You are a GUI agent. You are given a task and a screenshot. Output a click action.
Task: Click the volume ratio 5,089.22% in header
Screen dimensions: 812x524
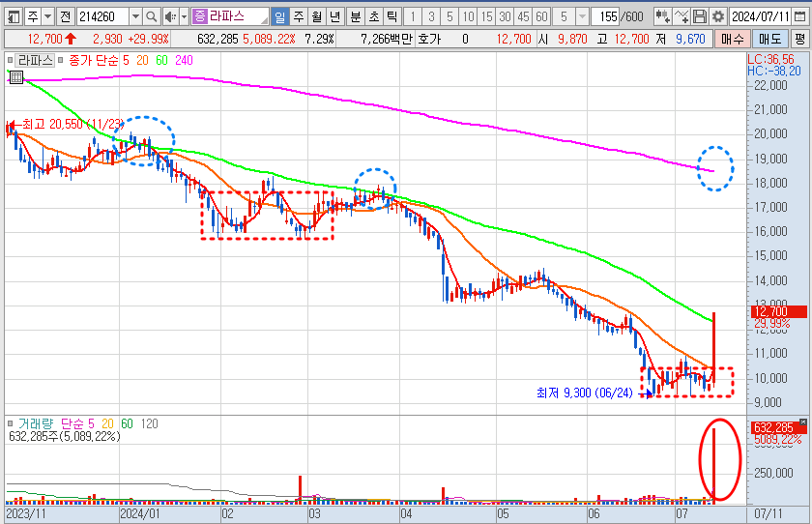point(269,39)
